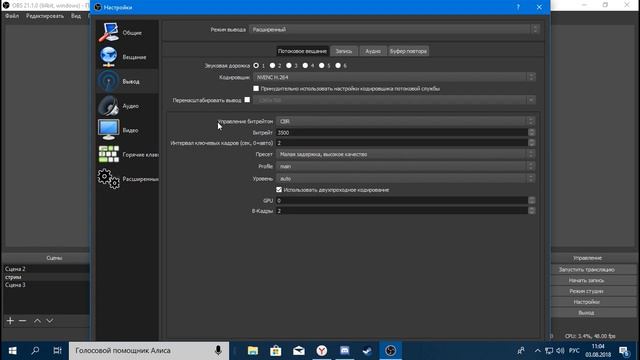This screenshot has width=640, height=360.
Task: Select audio track 6 radio button
Action: 338,65
